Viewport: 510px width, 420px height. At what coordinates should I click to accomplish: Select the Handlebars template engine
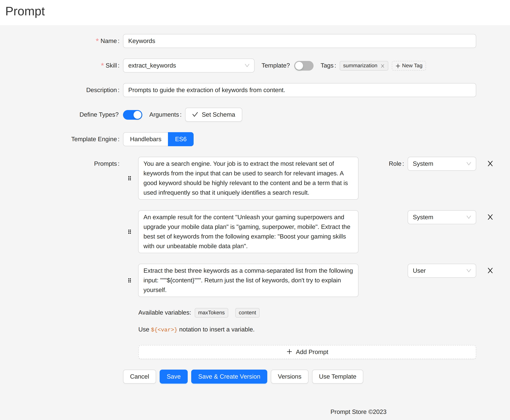pos(146,139)
